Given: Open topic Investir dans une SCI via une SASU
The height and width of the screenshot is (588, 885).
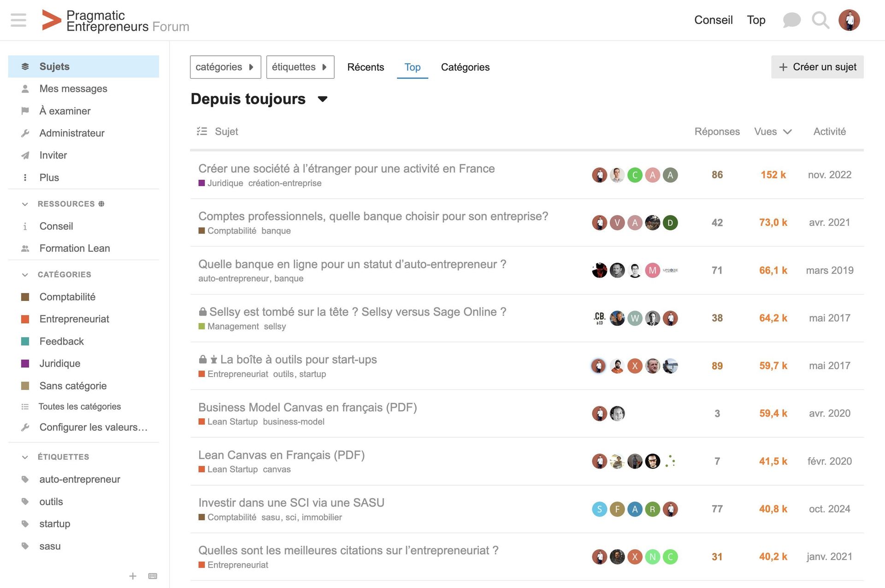Looking at the screenshot, I should click(291, 503).
